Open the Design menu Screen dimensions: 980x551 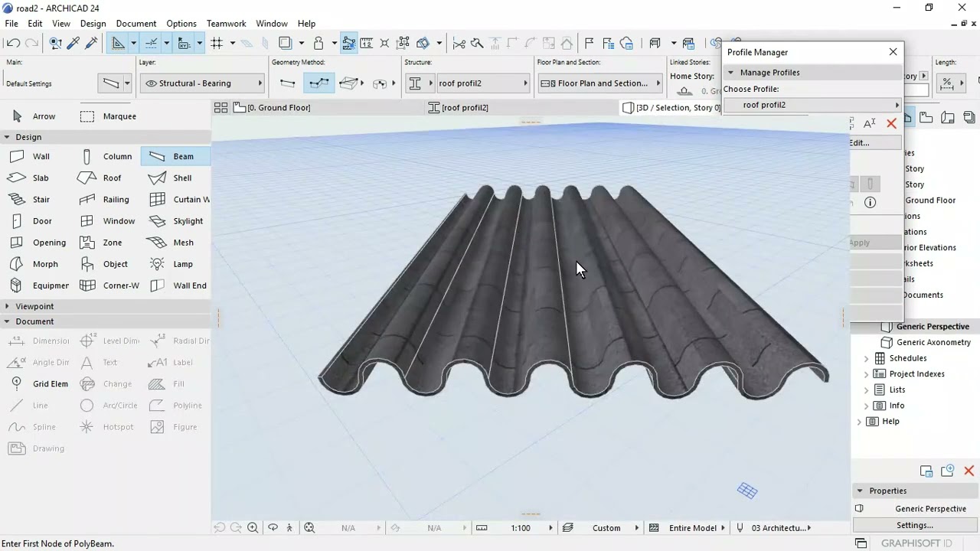pos(93,24)
